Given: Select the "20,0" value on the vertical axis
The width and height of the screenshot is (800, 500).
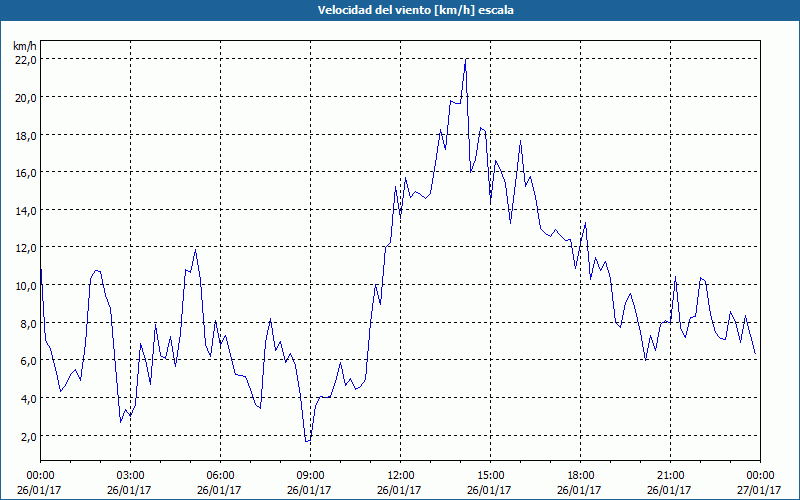Looking at the screenshot, I should tap(27, 97).
